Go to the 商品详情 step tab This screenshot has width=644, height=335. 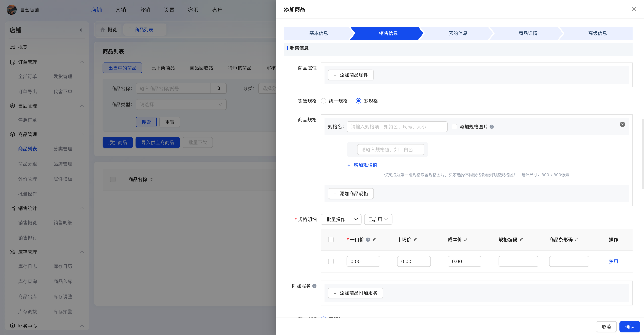click(x=527, y=33)
